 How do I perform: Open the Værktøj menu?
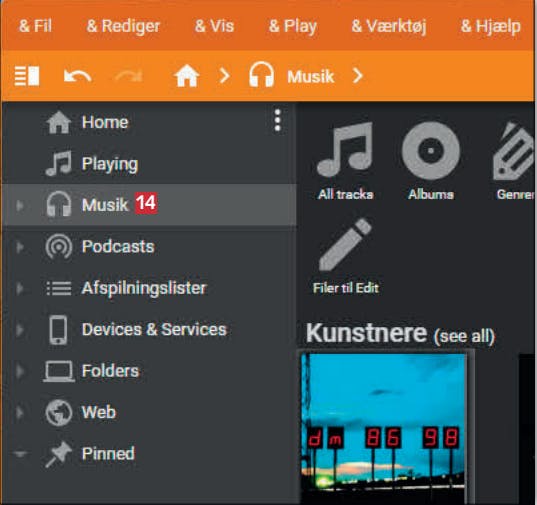click(x=389, y=26)
